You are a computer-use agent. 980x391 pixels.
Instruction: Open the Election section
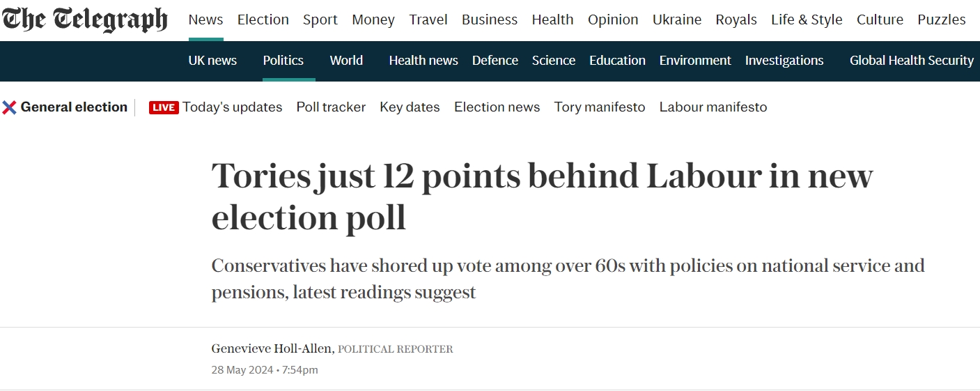(x=263, y=20)
